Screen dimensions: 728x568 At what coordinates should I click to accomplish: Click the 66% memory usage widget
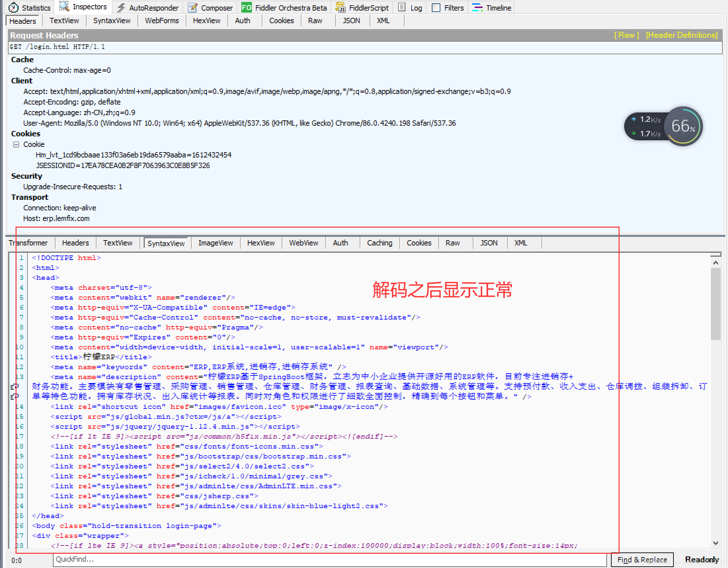(x=683, y=126)
